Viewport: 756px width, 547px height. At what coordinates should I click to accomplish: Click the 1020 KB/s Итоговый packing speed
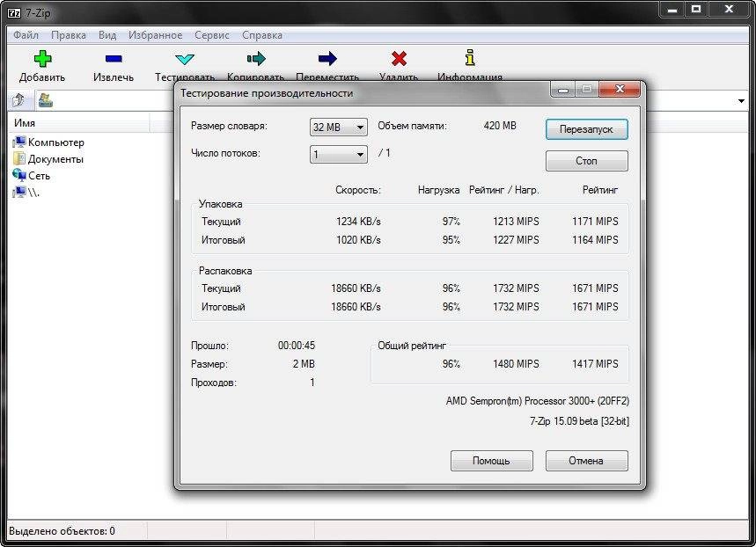(358, 240)
